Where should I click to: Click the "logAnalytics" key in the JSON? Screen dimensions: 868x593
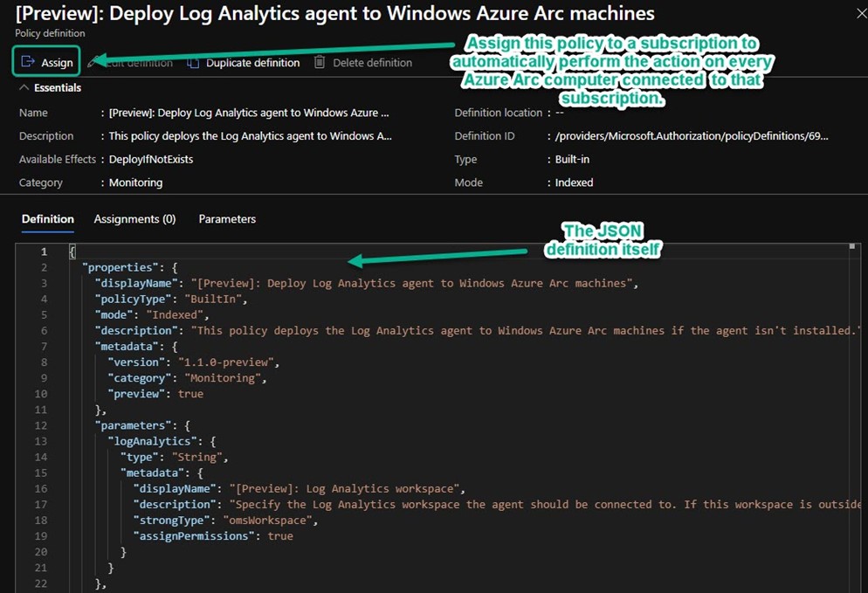coord(157,441)
